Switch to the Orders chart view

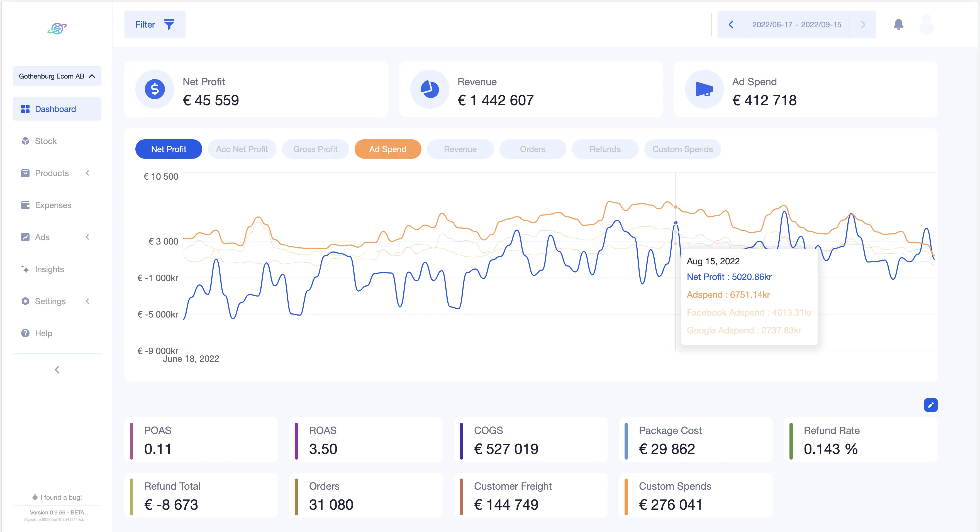532,149
